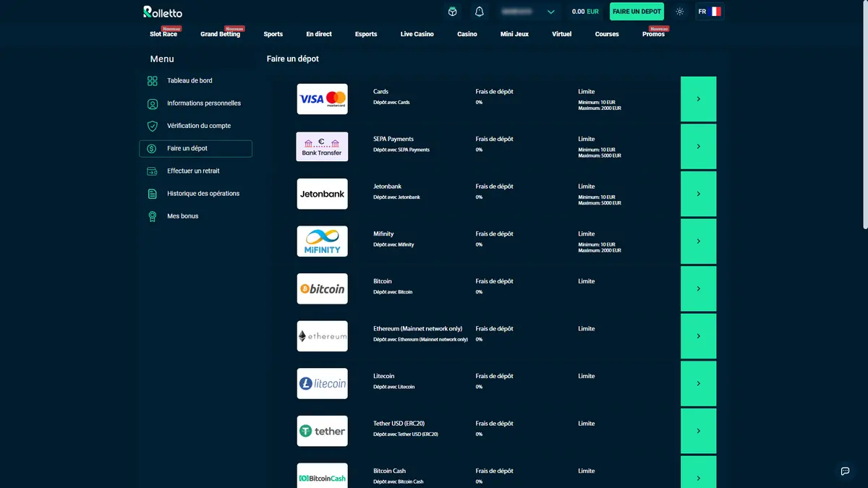The height and width of the screenshot is (488, 868).
Task: Click the Vérification du compte shield icon
Action: [x=152, y=126]
